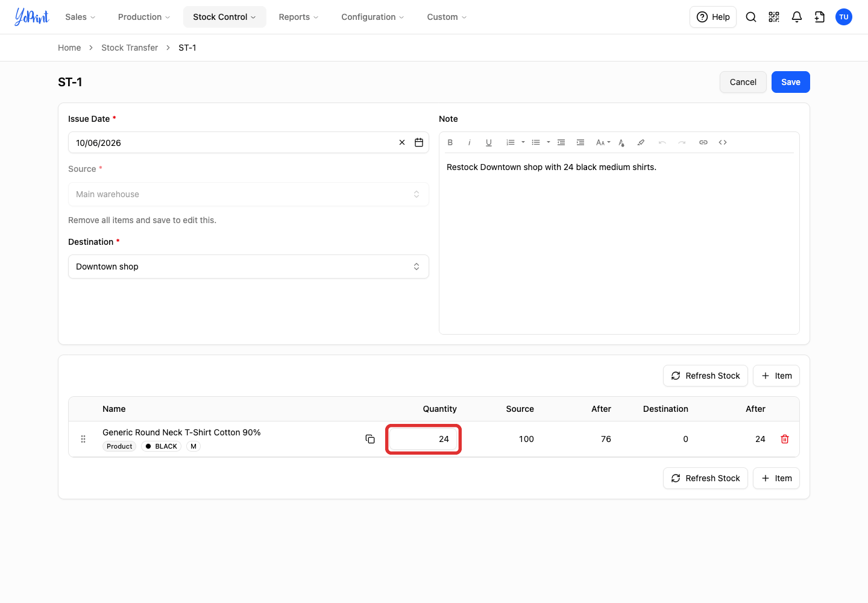This screenshot has height=603, width=868.
Task: Open the Source Main warehouse dropdown
Action: pyautogui.click(x=248, y=194)
